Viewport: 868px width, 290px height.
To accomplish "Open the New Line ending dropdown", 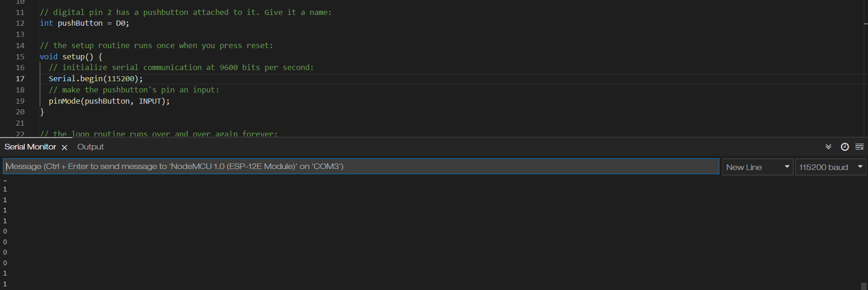I will click(x=757, y=167).
